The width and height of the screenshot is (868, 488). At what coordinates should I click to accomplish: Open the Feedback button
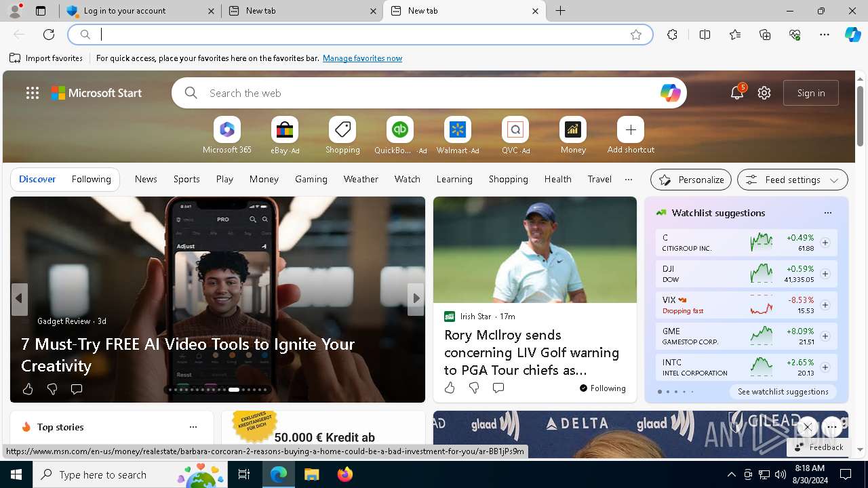[x=818, y=447]
